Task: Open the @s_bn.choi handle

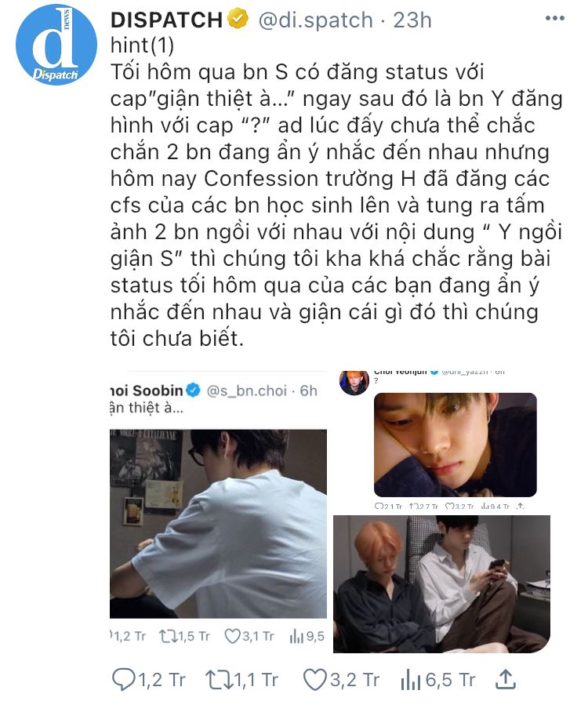Action: (x=247, y=391)
